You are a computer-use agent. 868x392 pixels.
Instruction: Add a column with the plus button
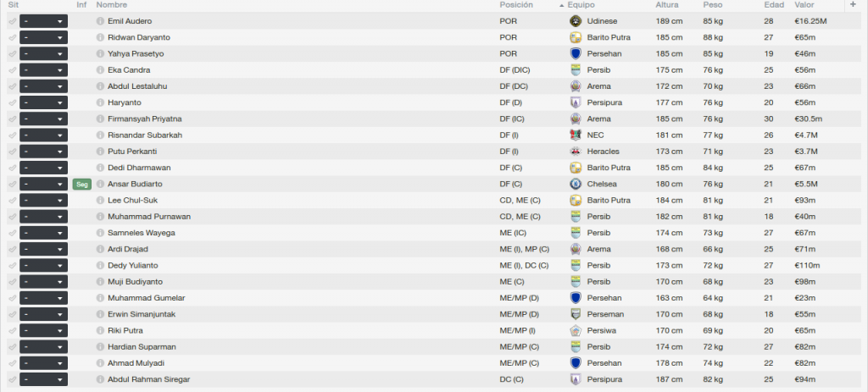click(853, 4)
